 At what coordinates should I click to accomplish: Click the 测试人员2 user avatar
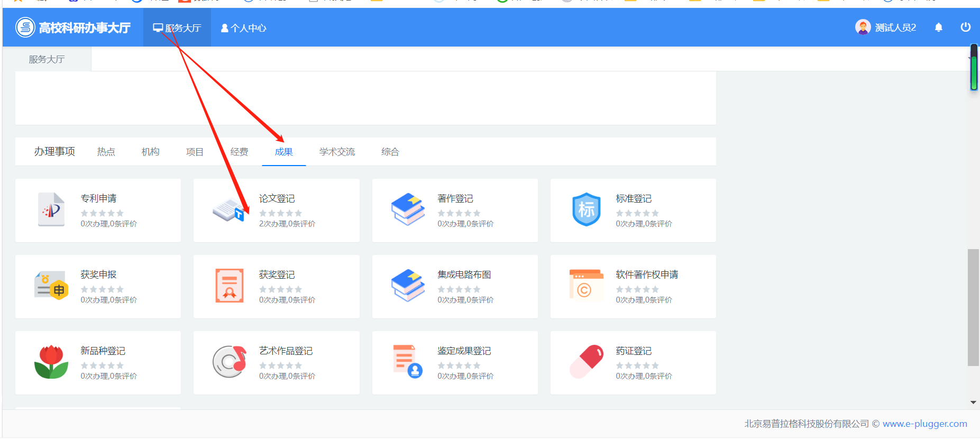tap(863, 27)
